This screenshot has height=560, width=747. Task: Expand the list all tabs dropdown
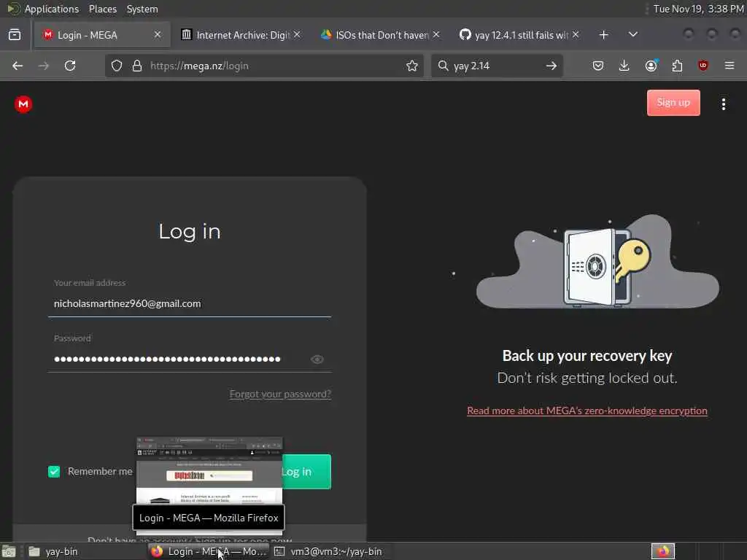(633, 35)
